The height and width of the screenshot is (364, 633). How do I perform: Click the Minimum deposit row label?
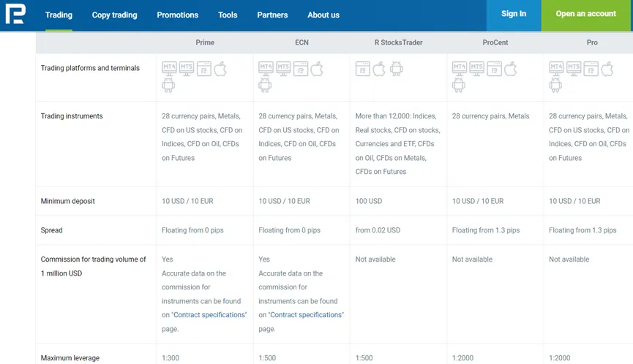[x=67, y=201]
